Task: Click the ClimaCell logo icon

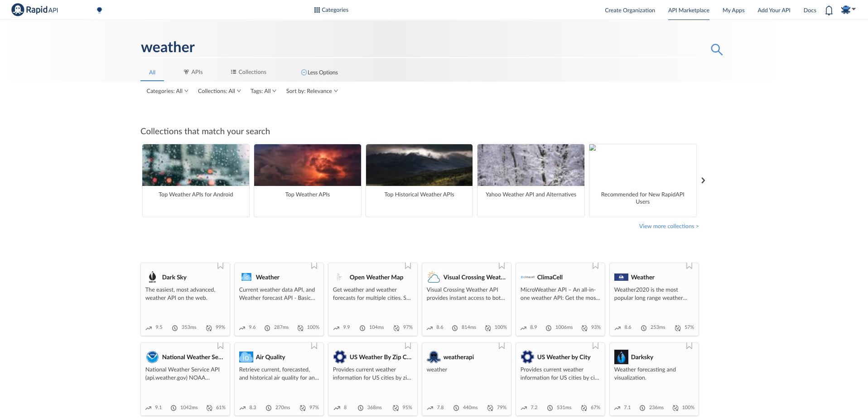Action: (527, 277)
